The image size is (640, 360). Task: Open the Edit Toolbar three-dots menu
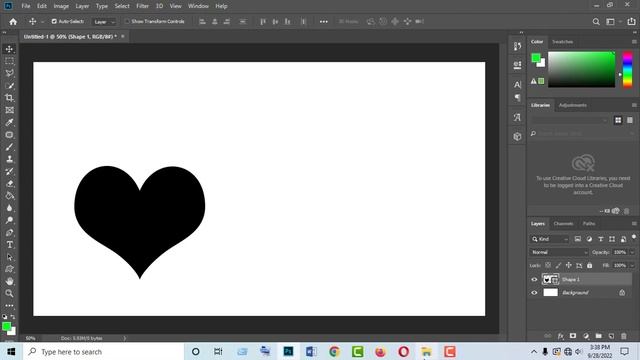pyautogui.click(x=9, y=305)
